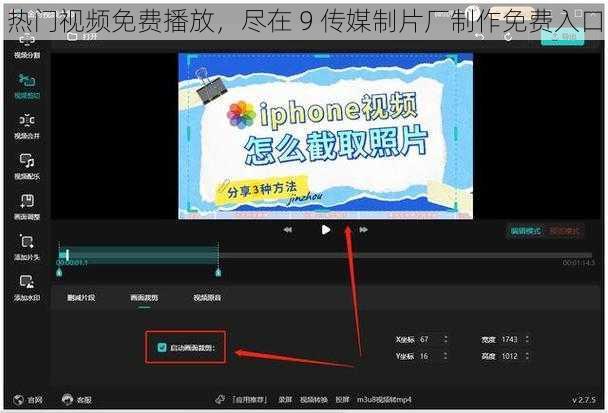The image size is (608, 413).
Task: Select the teal edit mode button
Action: (x=525, y=232)
